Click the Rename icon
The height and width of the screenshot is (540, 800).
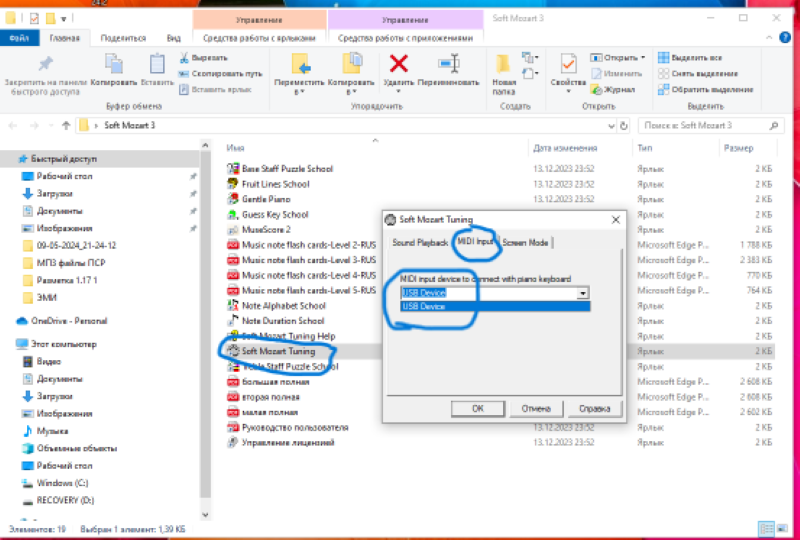click(x=448, y=64)
